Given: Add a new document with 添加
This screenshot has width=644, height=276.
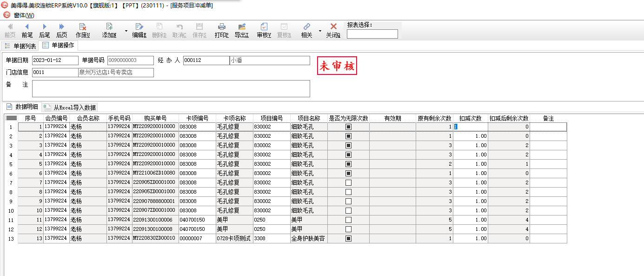Looking at the screenshot, I should pos(109,31).
